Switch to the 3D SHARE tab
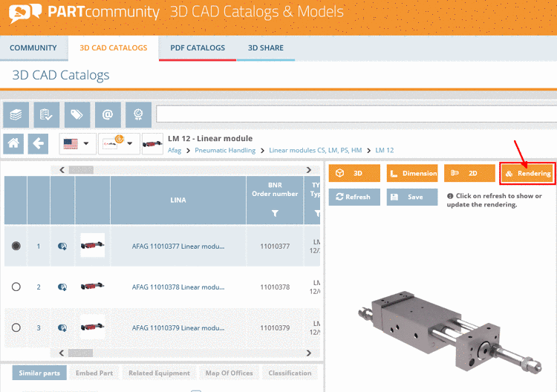 click(x=266, y=48)
